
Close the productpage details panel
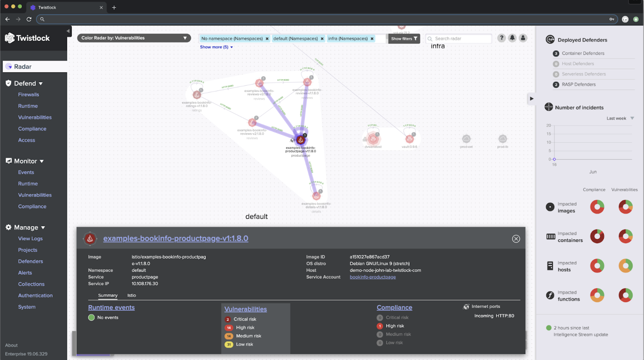(516, 239)
